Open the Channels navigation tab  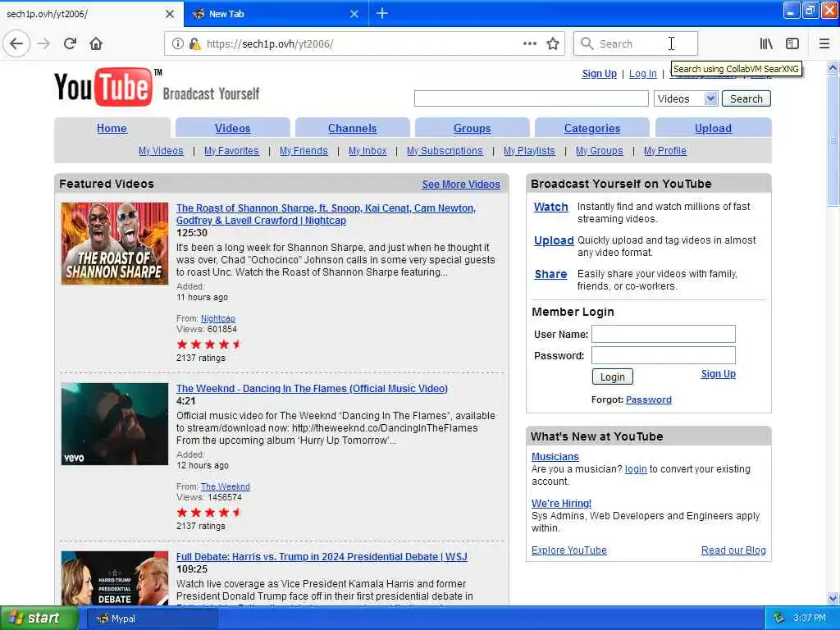click(352, 128)
